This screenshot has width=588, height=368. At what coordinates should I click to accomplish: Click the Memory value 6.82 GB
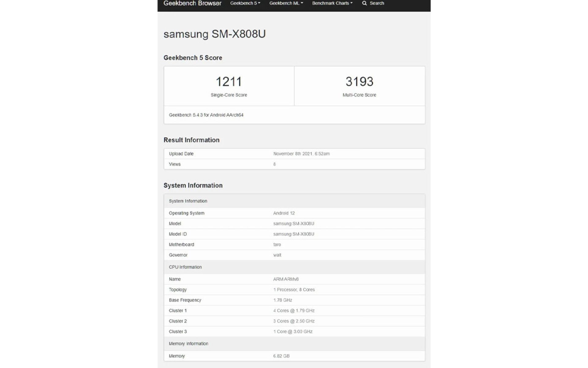(281, 356)
